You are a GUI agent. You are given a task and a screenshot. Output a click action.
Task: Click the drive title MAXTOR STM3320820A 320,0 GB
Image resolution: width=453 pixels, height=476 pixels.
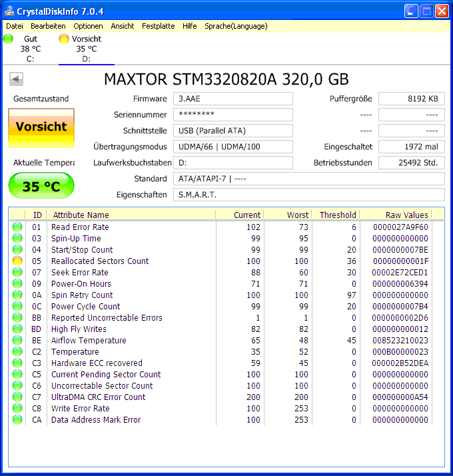tap(226, 79)
